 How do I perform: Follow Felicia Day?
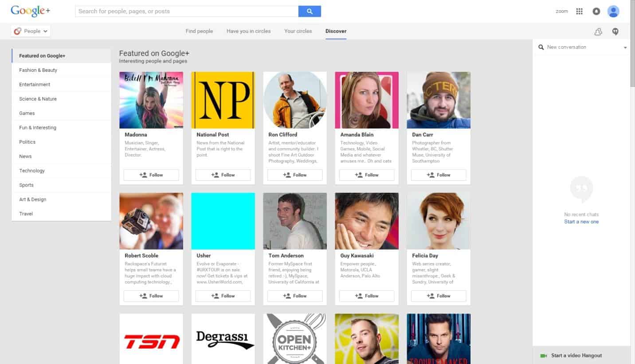439,296
